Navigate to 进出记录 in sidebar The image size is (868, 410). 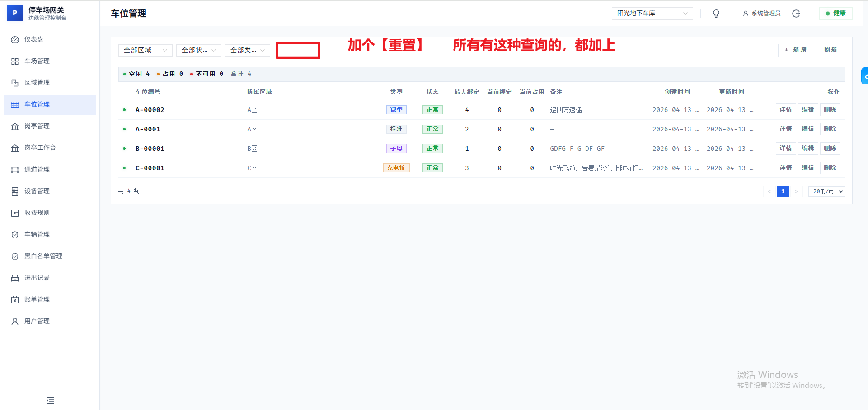37,278
